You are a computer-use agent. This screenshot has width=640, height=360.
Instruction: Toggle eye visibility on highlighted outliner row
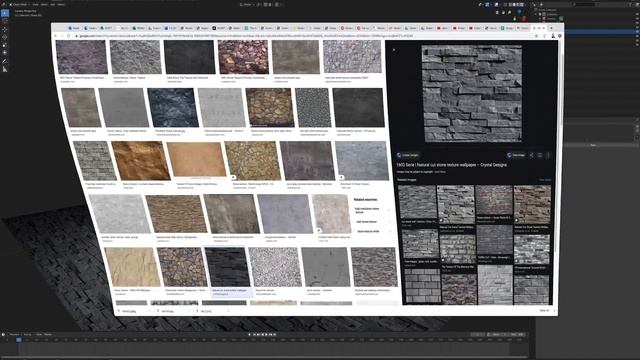637,31
